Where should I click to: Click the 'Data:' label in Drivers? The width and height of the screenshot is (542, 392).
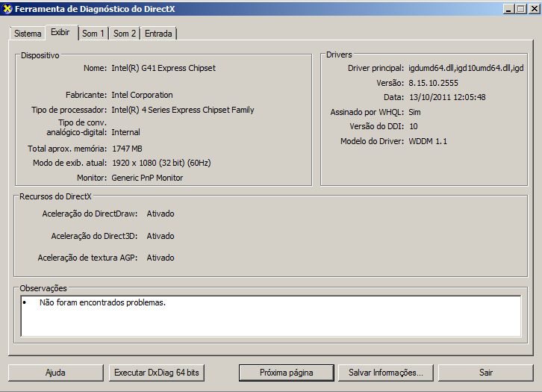coord(393,97)
